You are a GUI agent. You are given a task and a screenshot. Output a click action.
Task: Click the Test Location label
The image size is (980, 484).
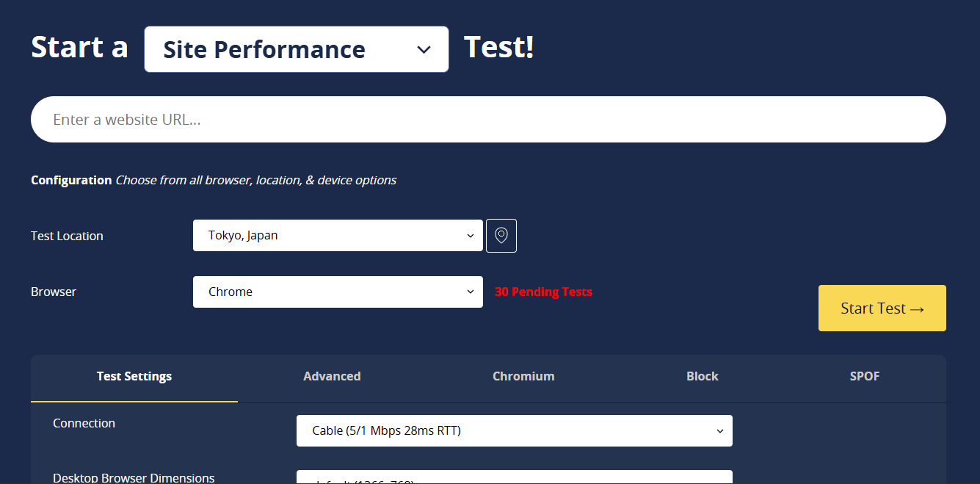pos(67,236)
